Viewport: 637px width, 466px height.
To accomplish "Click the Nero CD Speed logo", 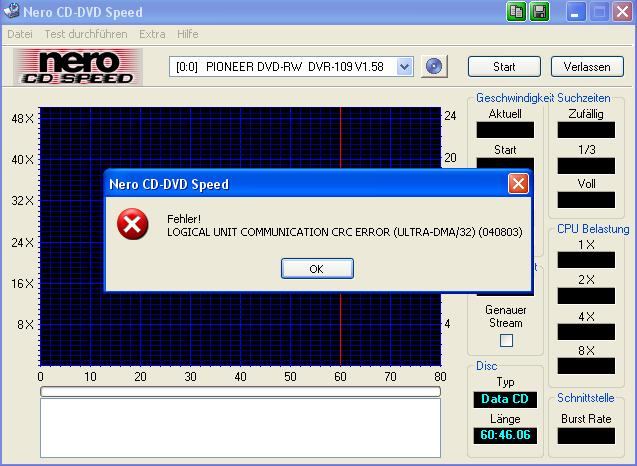I will pyautogui.click(x=78, y=67).
